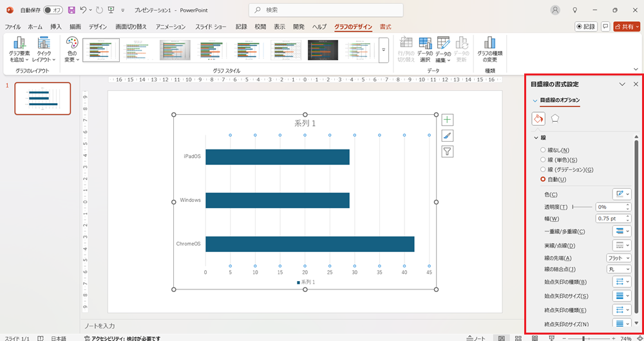This screenshot has height=341, width=644.
Task: Toggle the 自動保存 (AutoSave) switch
Action: click(53, 10)
